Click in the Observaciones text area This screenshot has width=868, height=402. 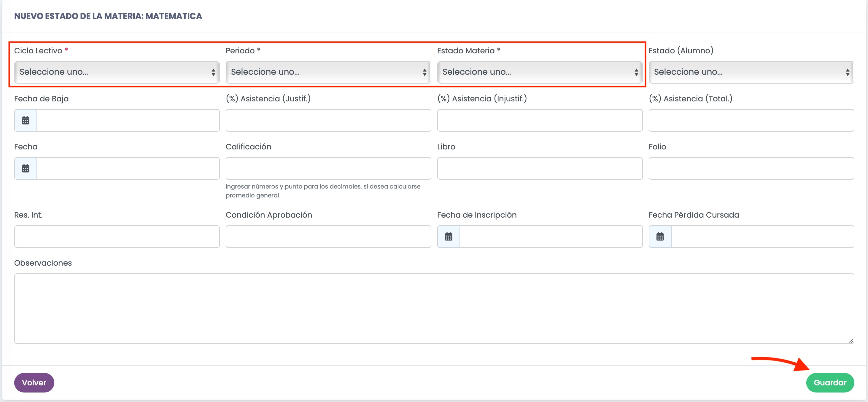pyautogui.click(x=434, y=308)
